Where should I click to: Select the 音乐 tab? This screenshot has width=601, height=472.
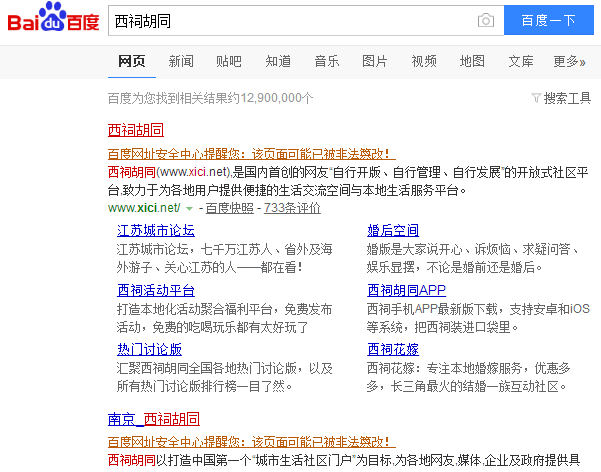pyautogui.click(x=327, y=62)
